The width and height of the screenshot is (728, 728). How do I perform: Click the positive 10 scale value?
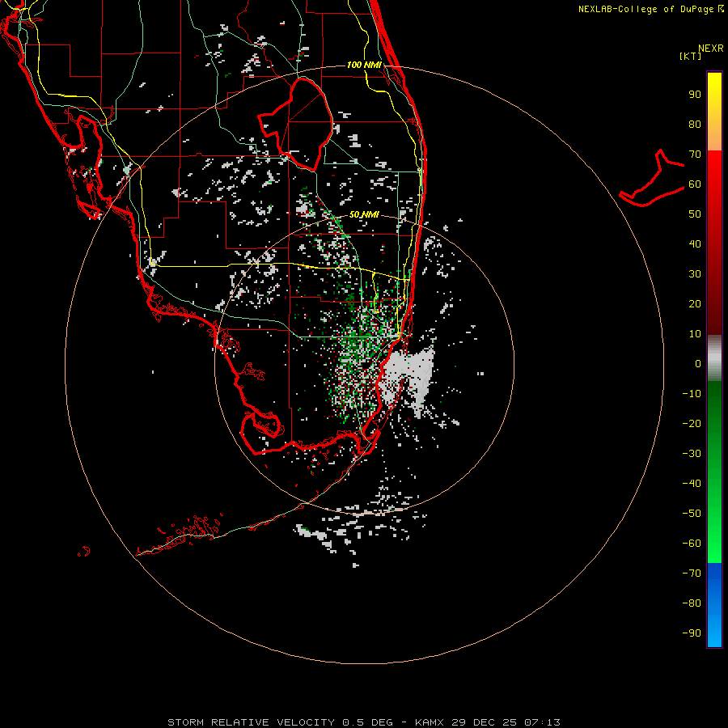point(695,334)
